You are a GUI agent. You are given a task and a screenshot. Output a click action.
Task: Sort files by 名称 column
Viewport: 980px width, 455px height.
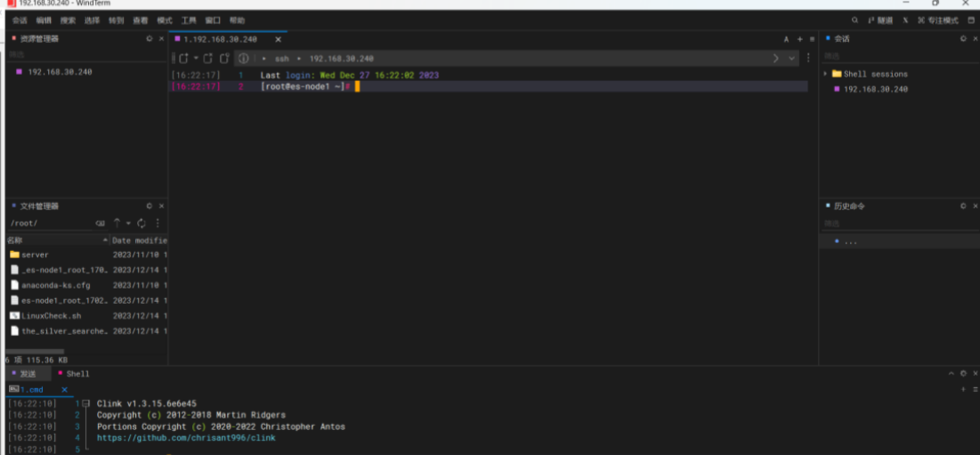(x=58, y=240)
